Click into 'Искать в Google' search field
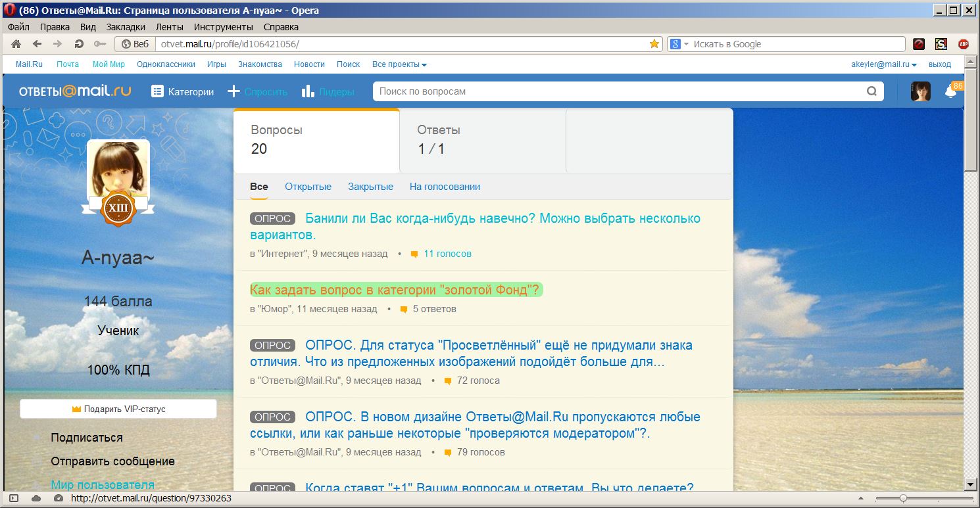The image size is (980, 508). [797, 44]
